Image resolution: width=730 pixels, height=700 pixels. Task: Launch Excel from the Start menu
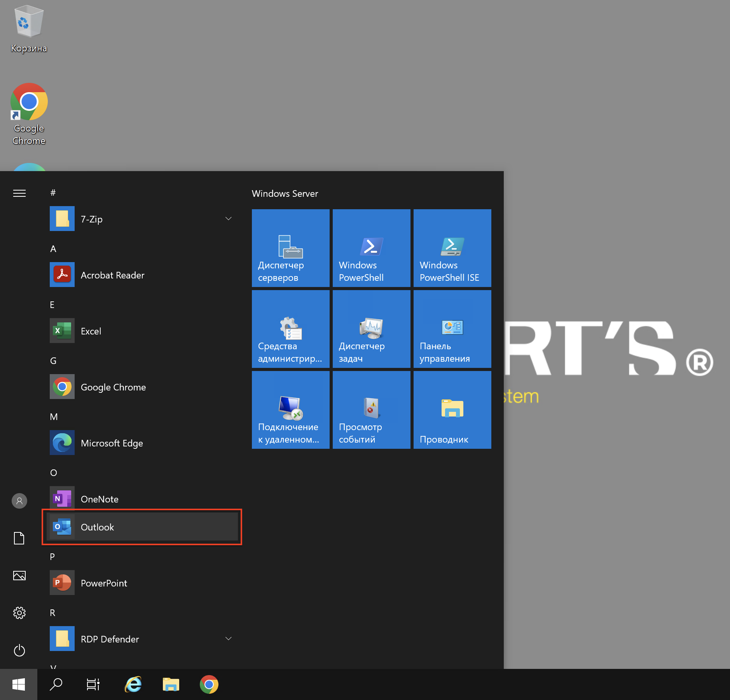[91, 331]
